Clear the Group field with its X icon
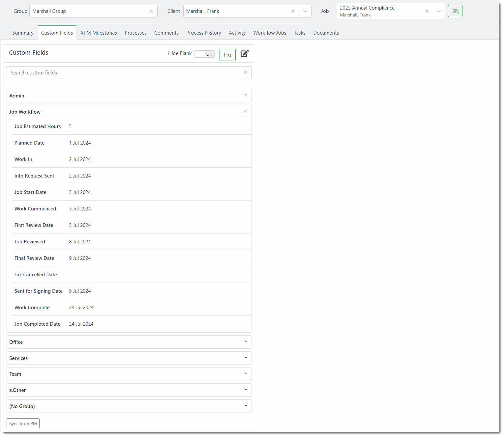The image size is (504, 437). [x=151, y=11]
